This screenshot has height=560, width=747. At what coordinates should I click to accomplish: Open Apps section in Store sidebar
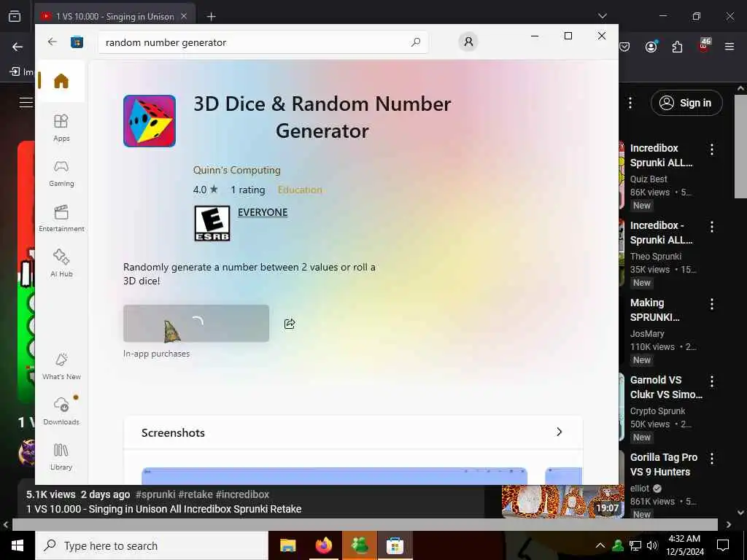click(61, 128)
